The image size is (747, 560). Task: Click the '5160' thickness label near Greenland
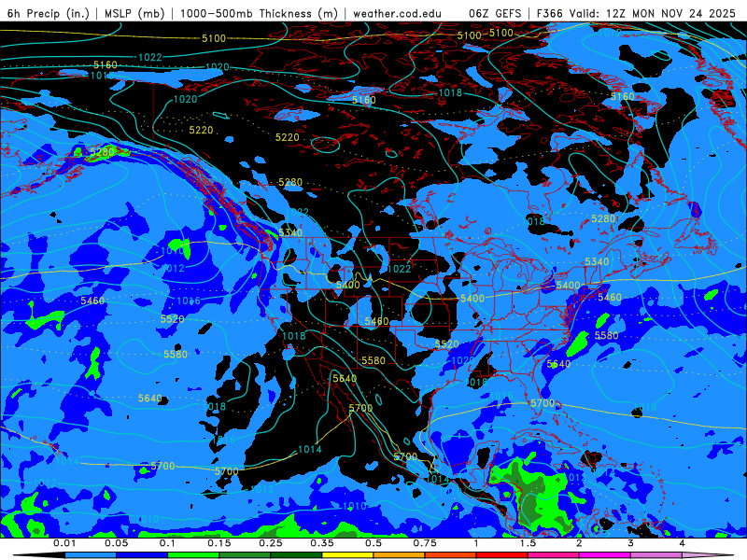[x=623, y=96]
